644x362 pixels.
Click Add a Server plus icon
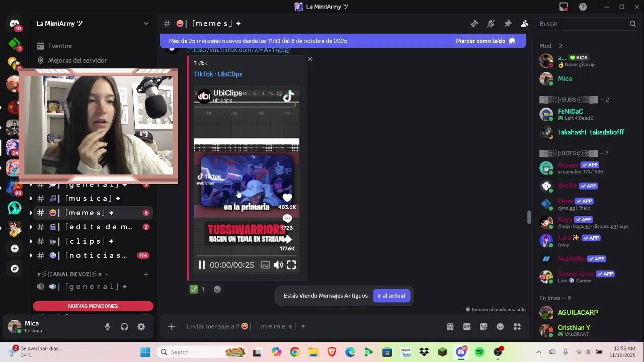pyautogui.click(x=15, y=248)
